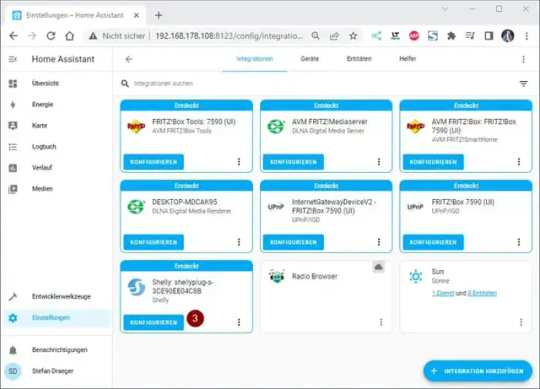Go back with the arrow beside Integrationen
Viewport: 540px width, 389px height.
(x=129, y=59)
